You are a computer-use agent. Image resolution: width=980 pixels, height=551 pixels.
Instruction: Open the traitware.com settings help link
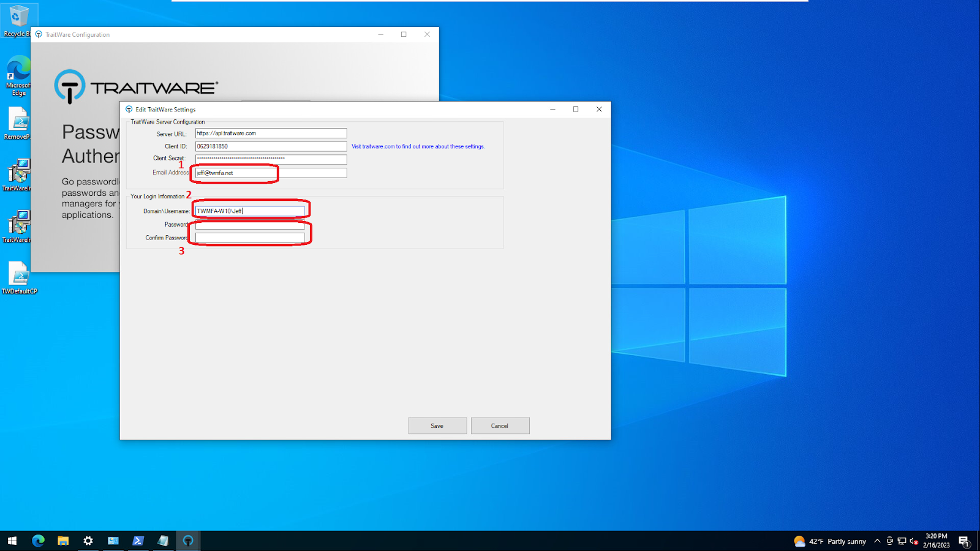tap(418, 146)
